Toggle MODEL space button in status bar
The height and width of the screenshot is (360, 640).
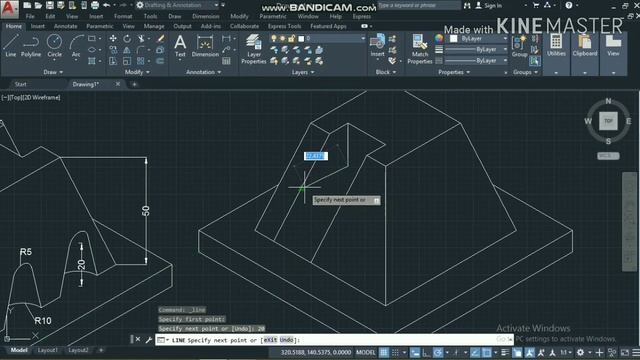click(366, 352)
